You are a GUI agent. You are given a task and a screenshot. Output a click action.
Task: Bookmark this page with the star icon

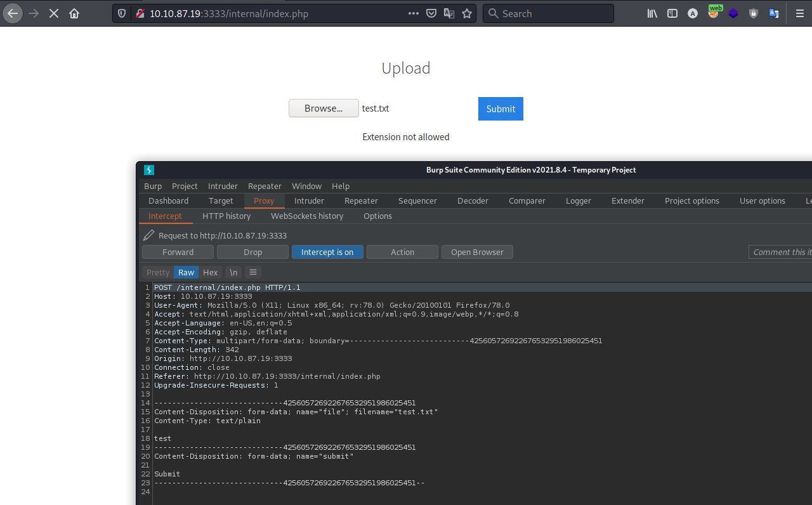(467, 13)
